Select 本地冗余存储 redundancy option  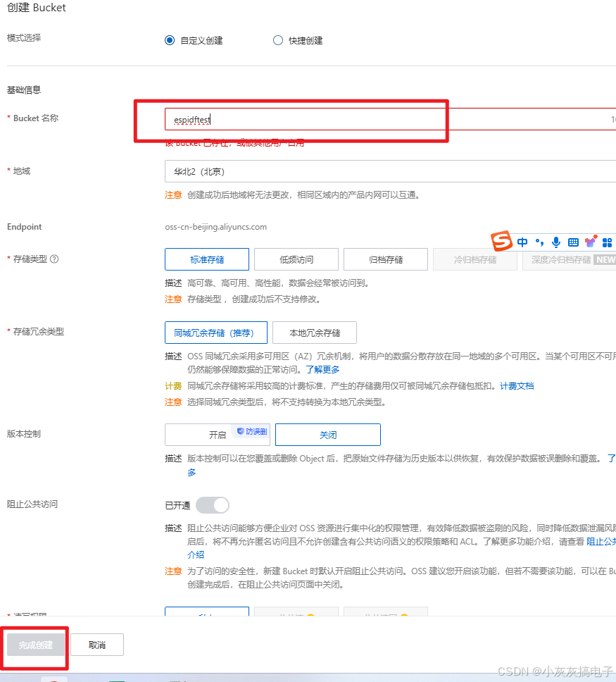314,332
